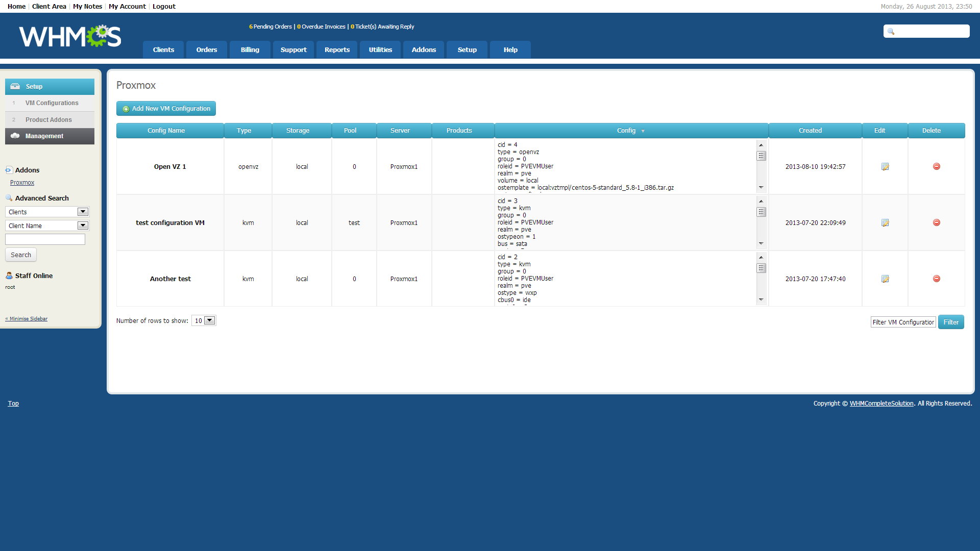Click scroll down arrow in Another test config box
The image size is (980, 551).
[761, 300]
